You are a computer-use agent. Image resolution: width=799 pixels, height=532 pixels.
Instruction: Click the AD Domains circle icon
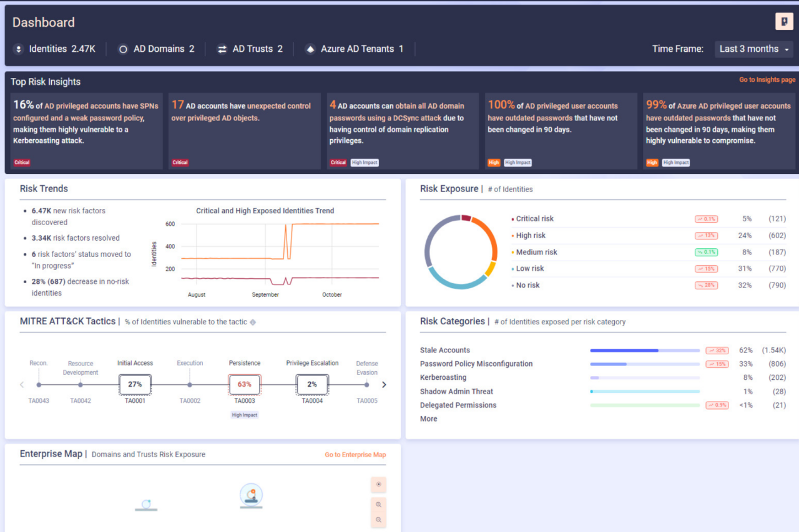[x=123, y=49]
